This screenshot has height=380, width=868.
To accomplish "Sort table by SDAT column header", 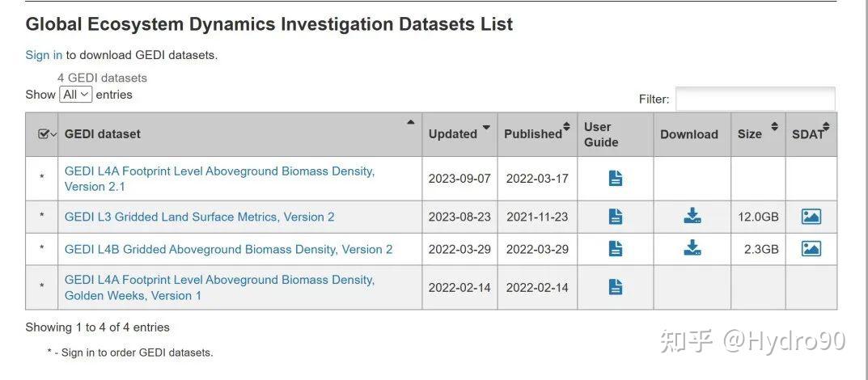I will click(811, 134).
